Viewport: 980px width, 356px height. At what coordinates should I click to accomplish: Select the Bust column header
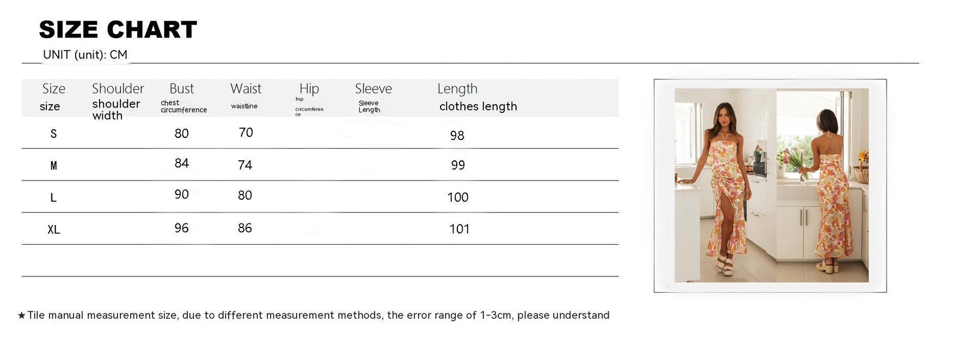(x=181, y=89)
